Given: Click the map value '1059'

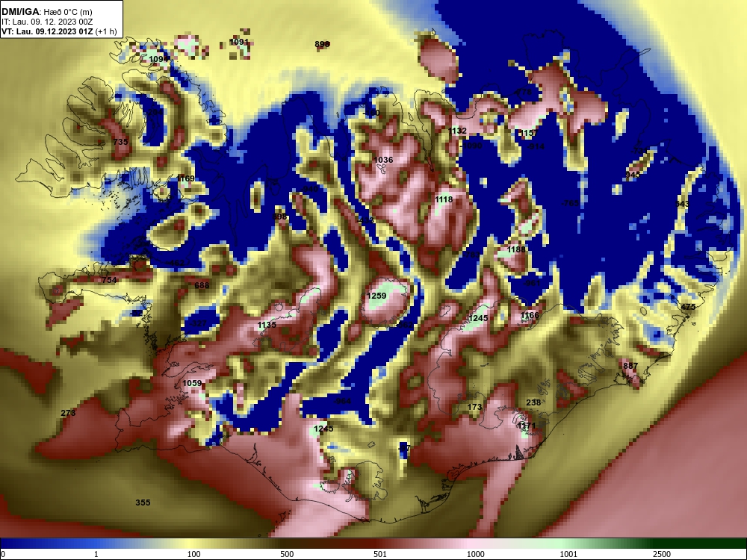Looking at the screenshot, I should click(192, 383).
